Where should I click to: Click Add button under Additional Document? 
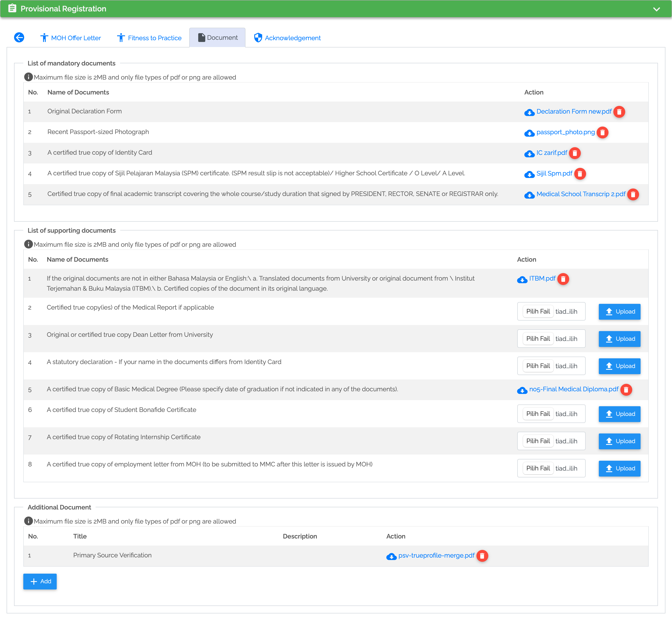click(40, 581)
